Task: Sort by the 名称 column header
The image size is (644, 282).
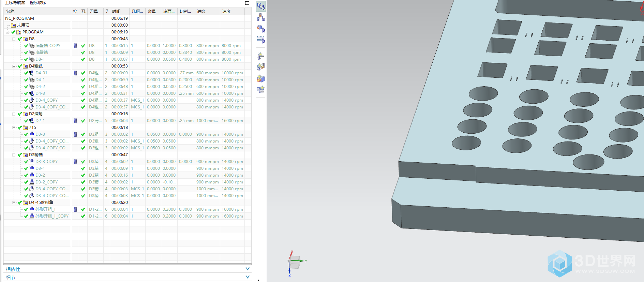Action: point(38,12)
